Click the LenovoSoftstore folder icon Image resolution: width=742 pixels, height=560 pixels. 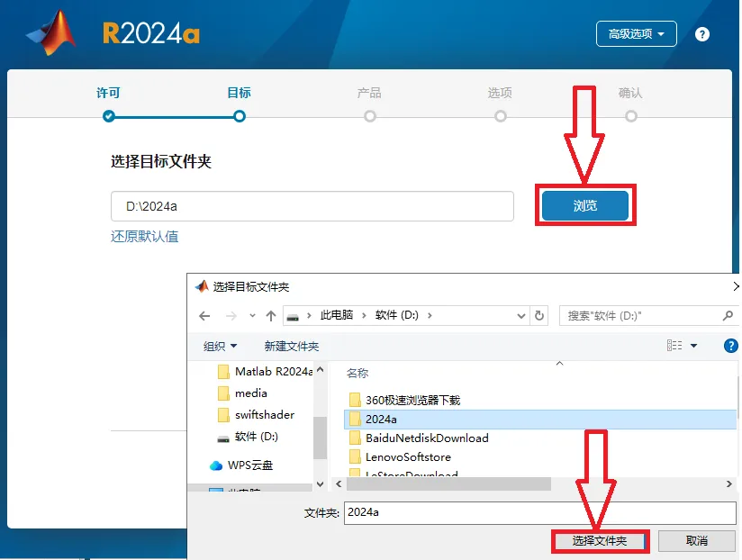[355, 456]
